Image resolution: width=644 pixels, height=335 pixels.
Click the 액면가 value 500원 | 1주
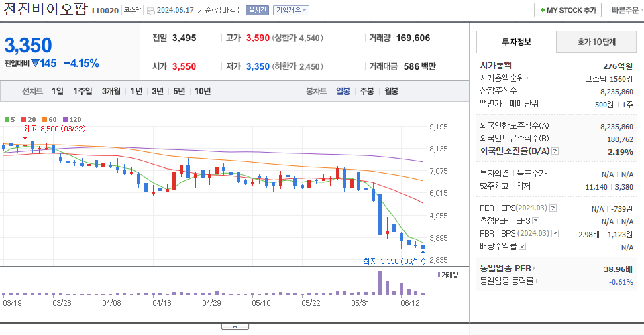[614, 105]
